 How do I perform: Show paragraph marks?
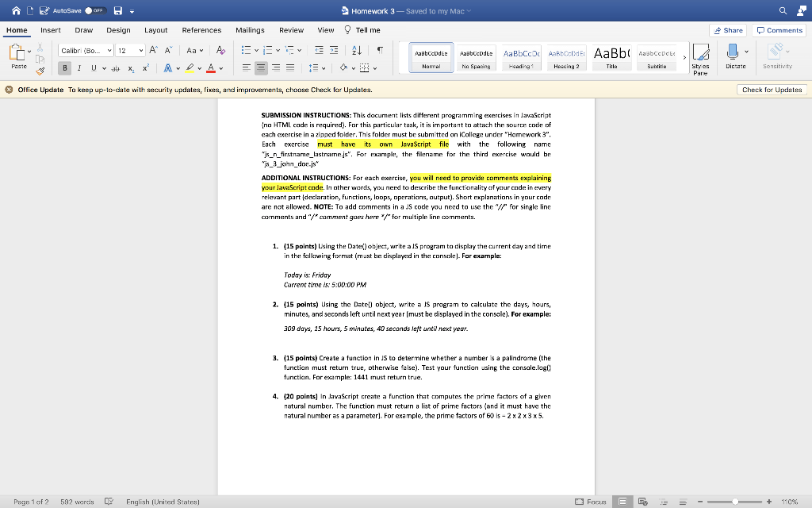coord(381,51)
